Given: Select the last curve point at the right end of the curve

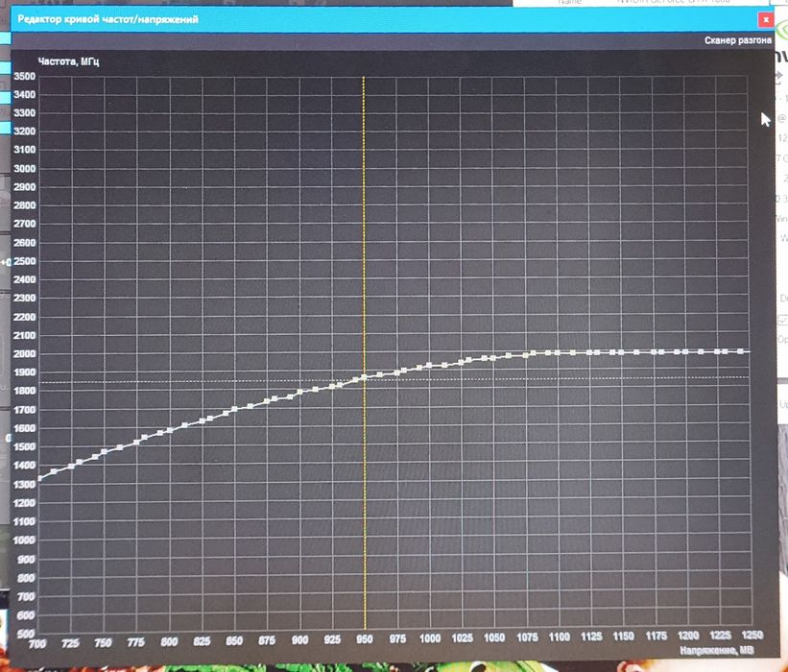Looking at the screenshot, I should (740, 351).
